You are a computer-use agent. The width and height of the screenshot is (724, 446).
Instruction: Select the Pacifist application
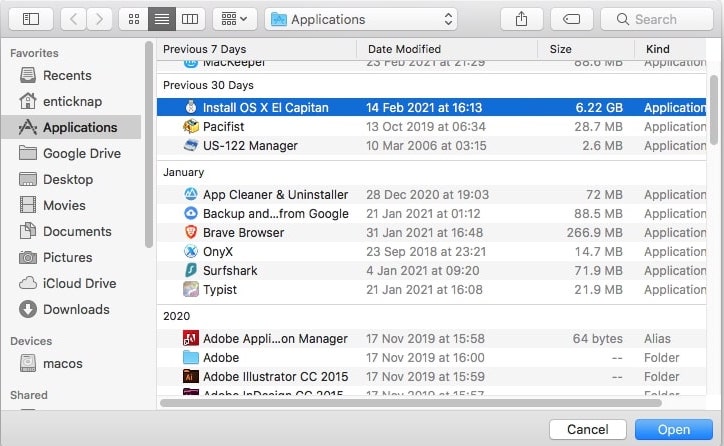431,127
